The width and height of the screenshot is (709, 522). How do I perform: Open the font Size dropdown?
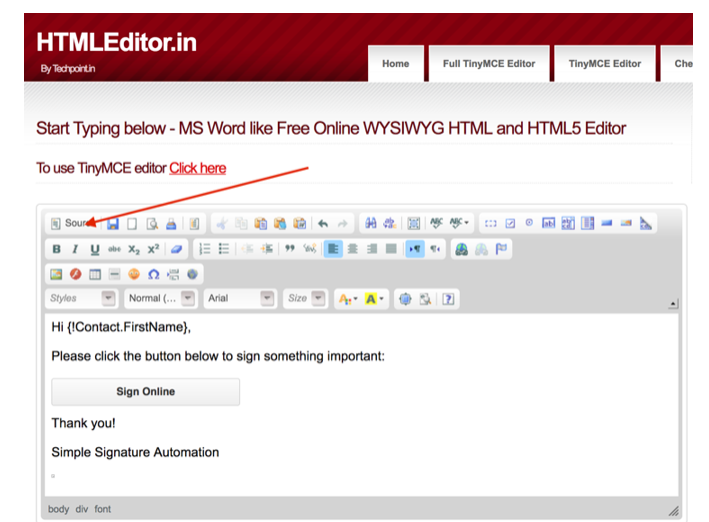[304, 299]
